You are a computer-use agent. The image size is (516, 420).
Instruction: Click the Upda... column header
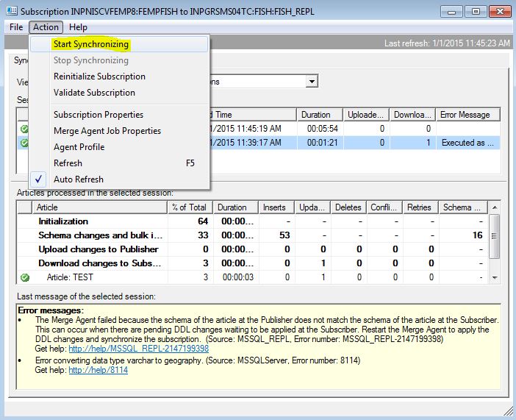coord(312,207)
